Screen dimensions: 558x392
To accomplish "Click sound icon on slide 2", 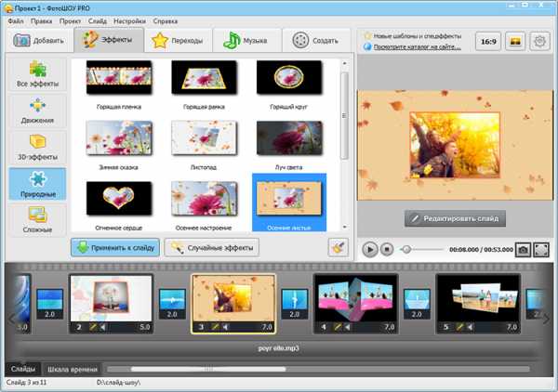I will click(x=102, y=327).
